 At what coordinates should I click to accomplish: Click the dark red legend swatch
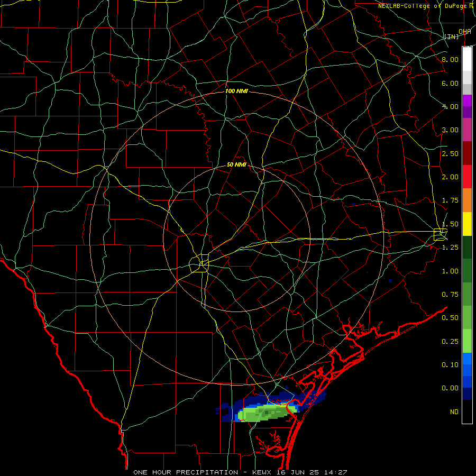[x=467, y=153]
